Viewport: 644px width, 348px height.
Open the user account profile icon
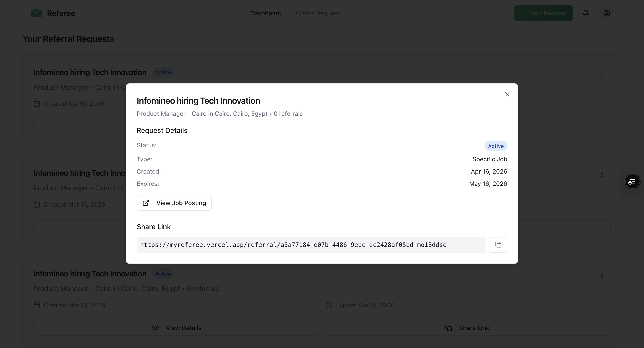607,13
